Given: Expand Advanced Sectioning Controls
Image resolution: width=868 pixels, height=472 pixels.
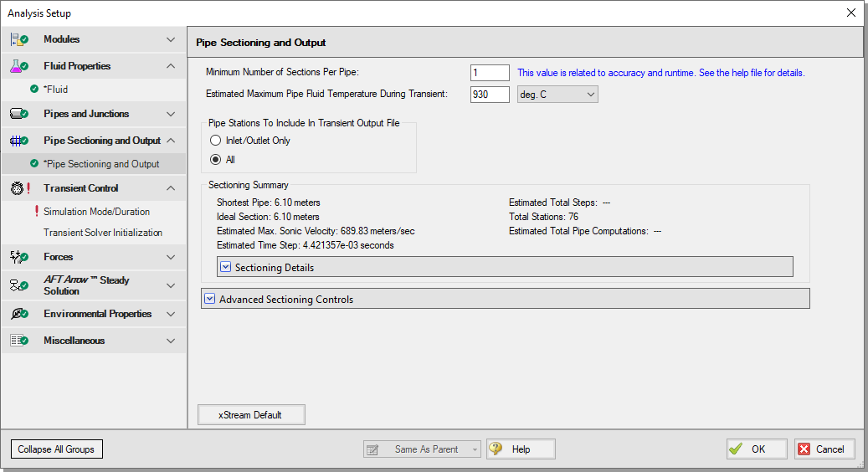Looking at the screenshot, I should click(x=210, y=299).
